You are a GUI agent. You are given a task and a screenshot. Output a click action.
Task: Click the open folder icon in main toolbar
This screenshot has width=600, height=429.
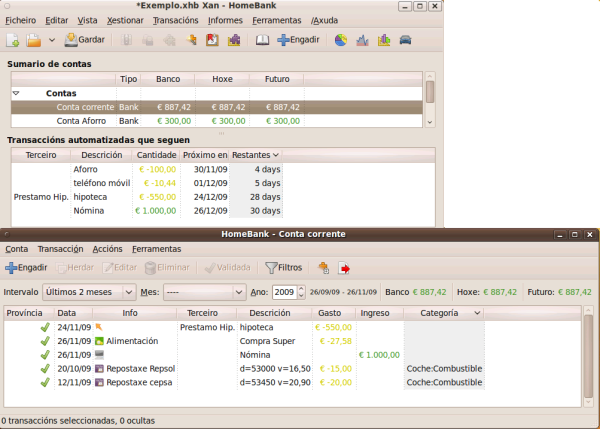pyautogui.click(x=34, y=40)
